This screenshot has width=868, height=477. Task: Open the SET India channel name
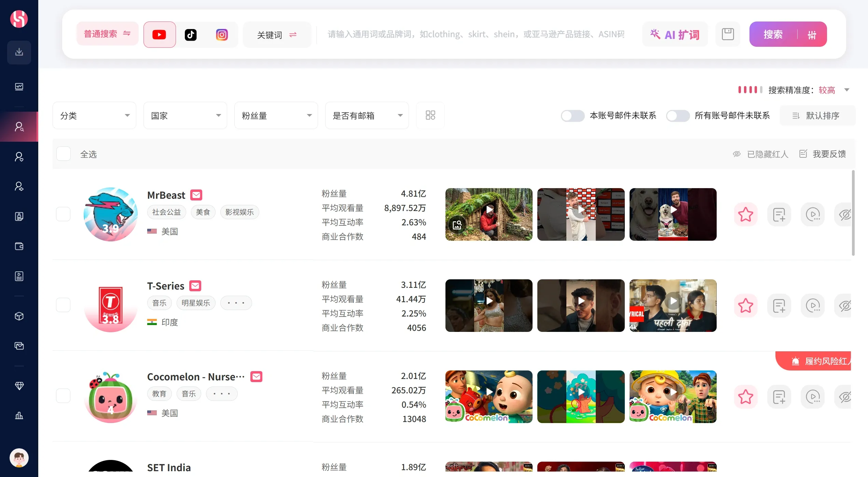pos(169,467)
